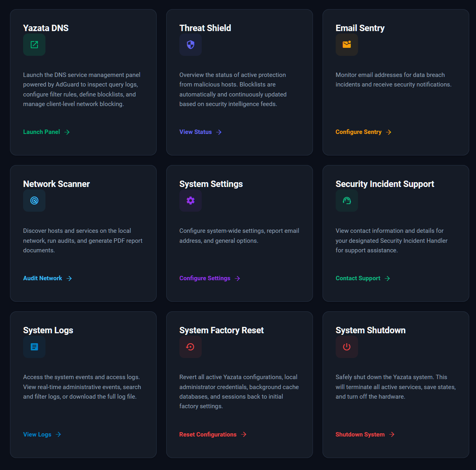Click the arrow next to Shutdown System
476x470 pixels.
pos(392,435)
